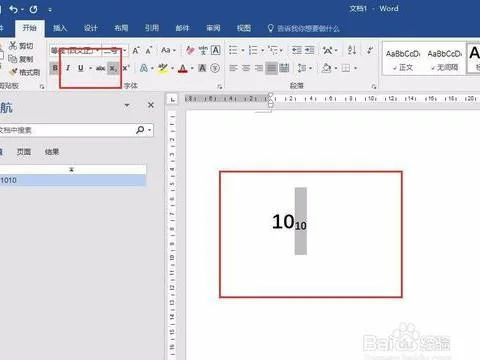Undo the last action
Image resolution: width=480 pixels, height=360 pixels.
(13, 9)
